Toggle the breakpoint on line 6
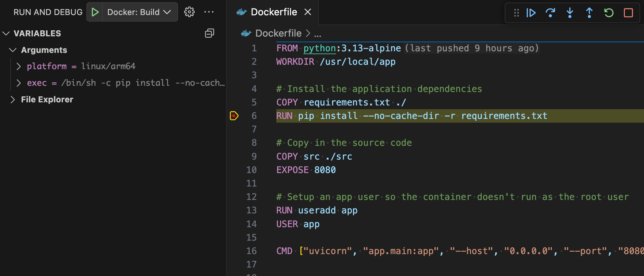The width and height of the screenshot is (644, 276). [x=234, y=116]
